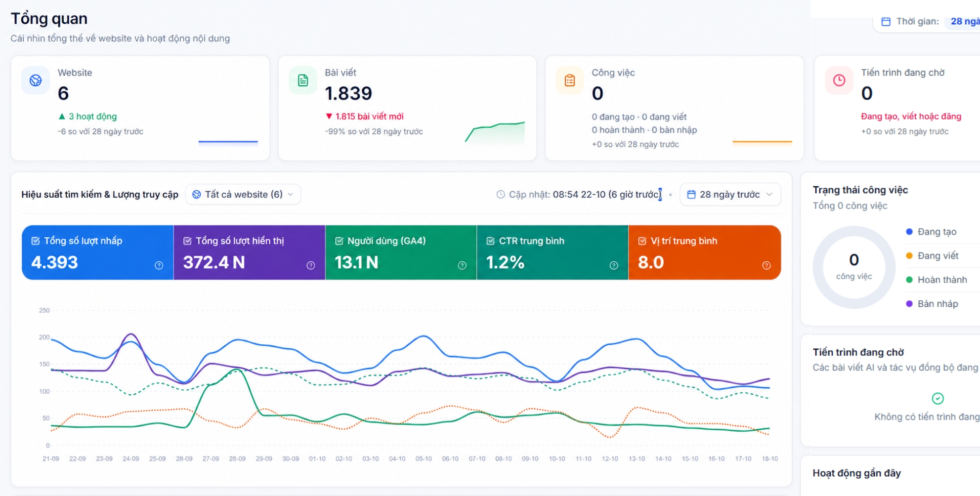
Task: Click the help icon on Vị trí trung bình
Action: click(x=767, y=265)
